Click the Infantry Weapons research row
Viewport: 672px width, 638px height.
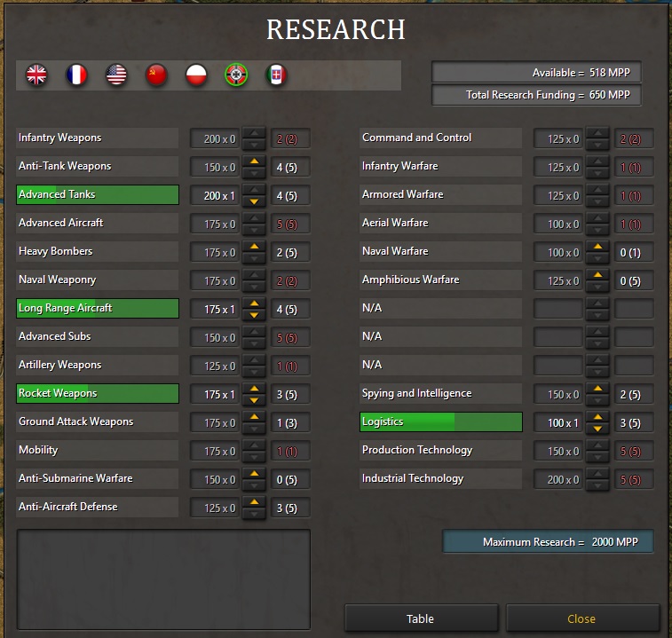98,138
